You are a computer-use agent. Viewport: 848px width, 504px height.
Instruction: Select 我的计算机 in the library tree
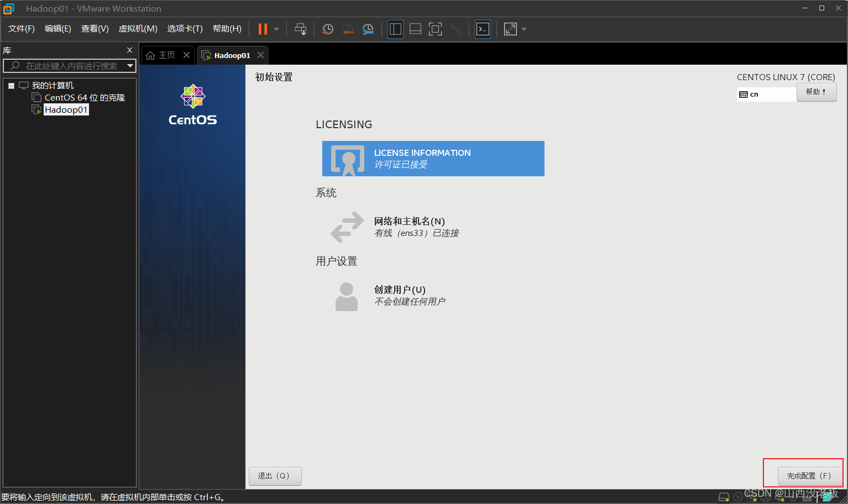53,86
